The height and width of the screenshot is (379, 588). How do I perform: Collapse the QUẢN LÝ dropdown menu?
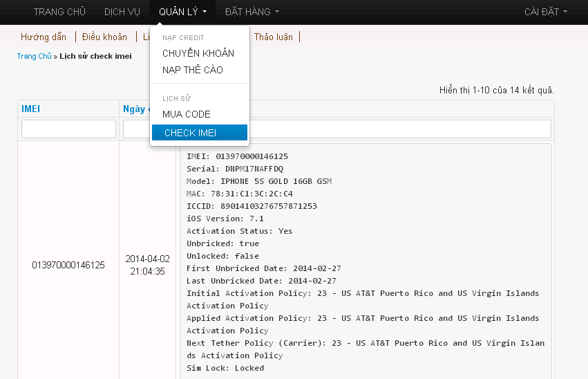click(x=182, y=12)
